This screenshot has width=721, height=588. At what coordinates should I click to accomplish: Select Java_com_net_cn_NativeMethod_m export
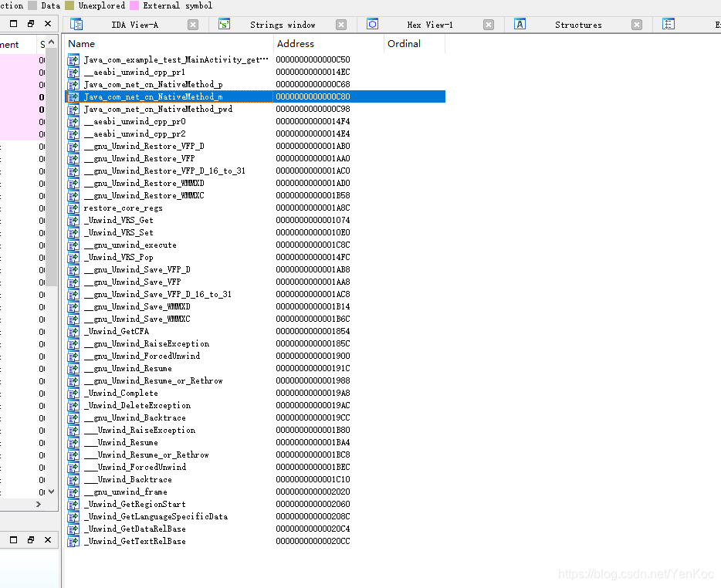[x=256, y=96]
